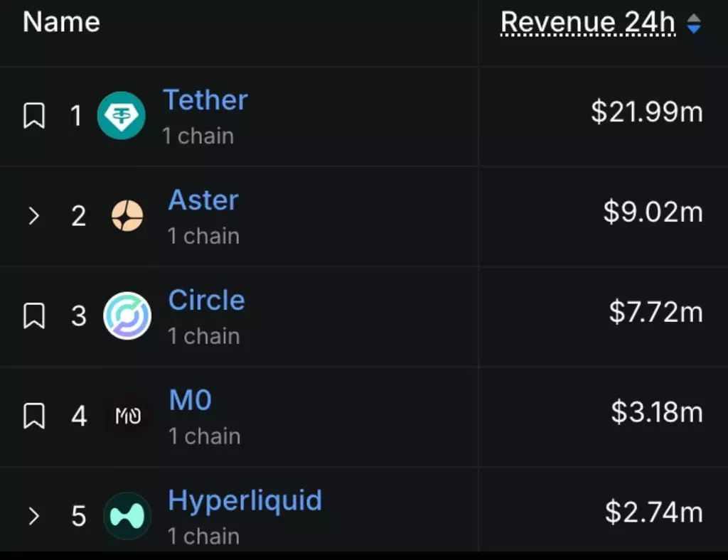The height and width of the screenshot is (560, 728).
Task: Open the M0 protocol link
Action: tap(191, 400)
